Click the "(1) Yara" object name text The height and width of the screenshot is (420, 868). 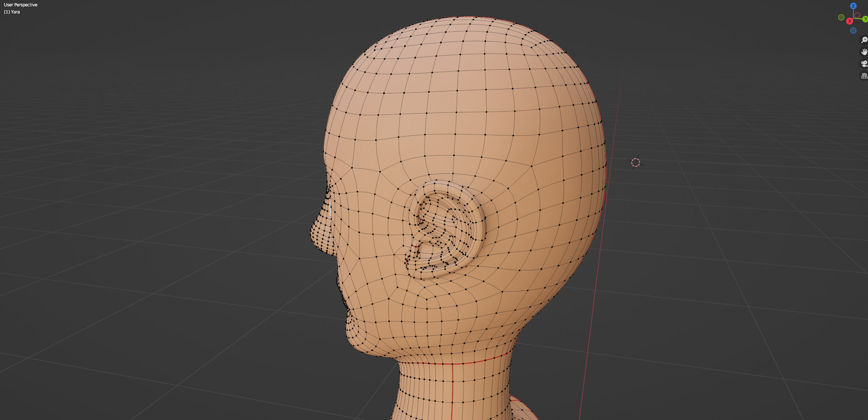click(x=12, y=12)
